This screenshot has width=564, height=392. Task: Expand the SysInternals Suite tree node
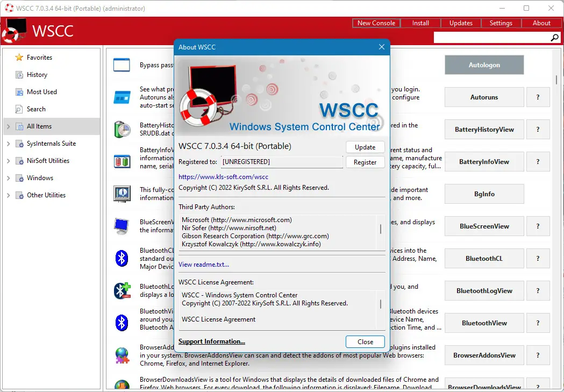point(8,144)
